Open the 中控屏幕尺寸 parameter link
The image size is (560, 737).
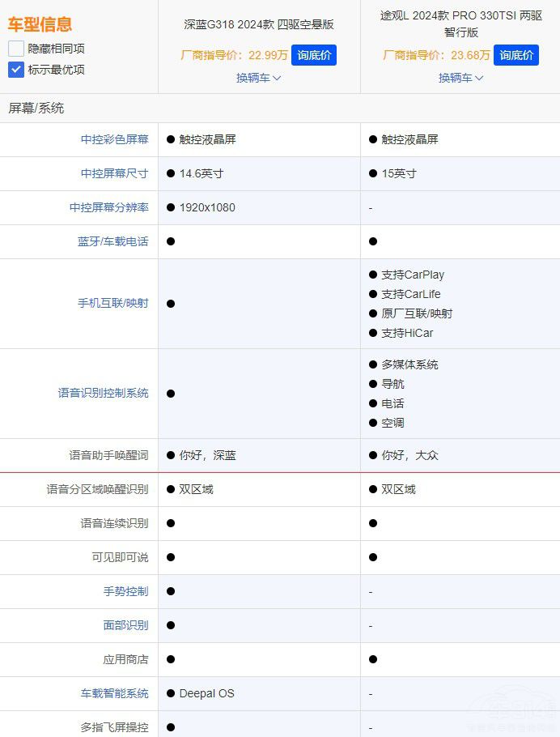pyautogui.click(x=114, y=173)
